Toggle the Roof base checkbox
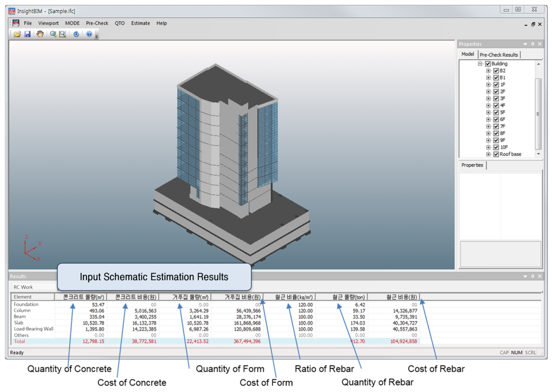Image resolution: width=552 pixels, height=392 pixels. click(496, 154)
